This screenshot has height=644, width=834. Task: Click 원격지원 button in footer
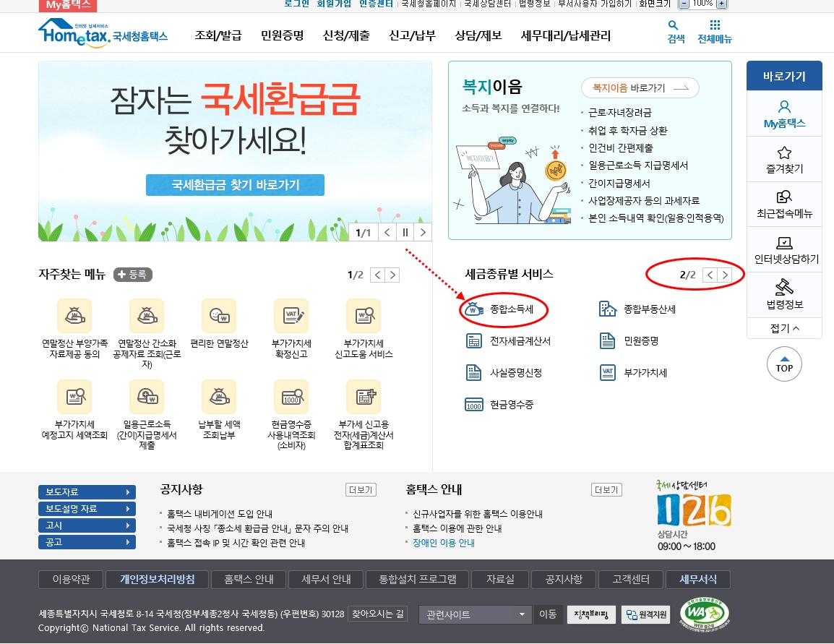pyautogui.click(x=645, y=615)
